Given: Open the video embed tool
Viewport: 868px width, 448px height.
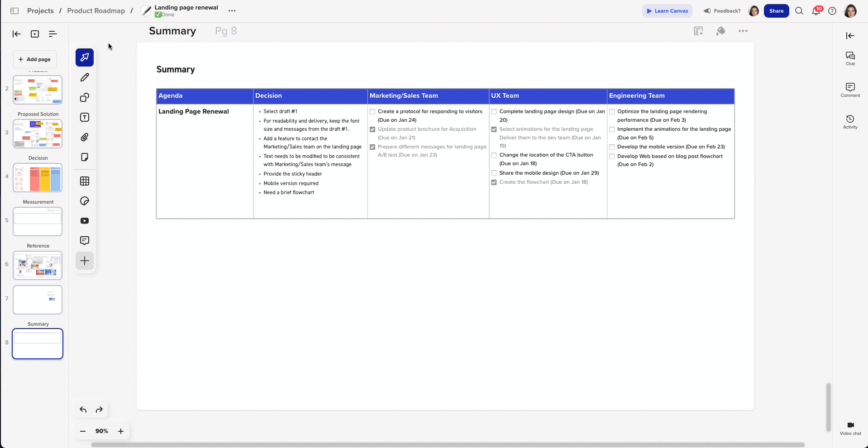Looking at the screenshot, I should point(85,221).
